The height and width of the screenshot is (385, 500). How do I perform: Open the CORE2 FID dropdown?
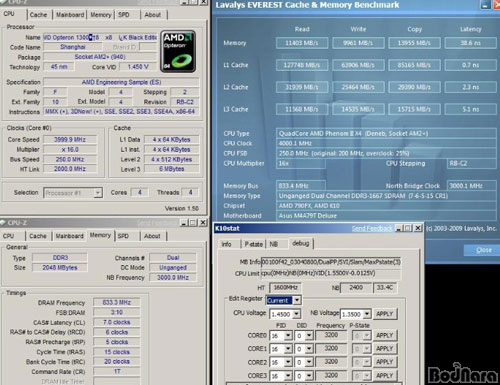(x=288, y=362)
